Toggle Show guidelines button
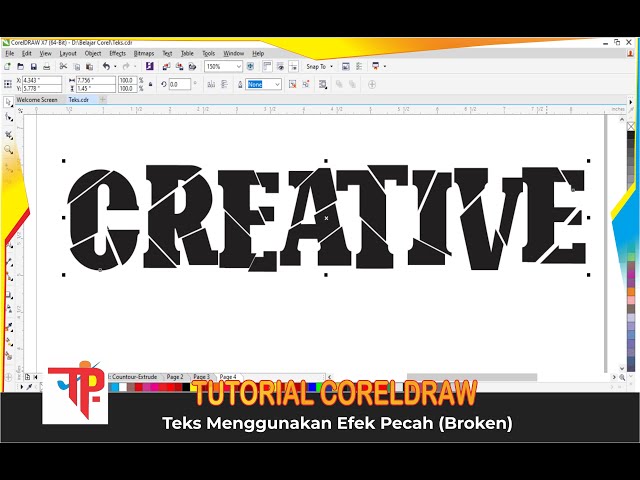640x480 pixels. click(293, 66)
